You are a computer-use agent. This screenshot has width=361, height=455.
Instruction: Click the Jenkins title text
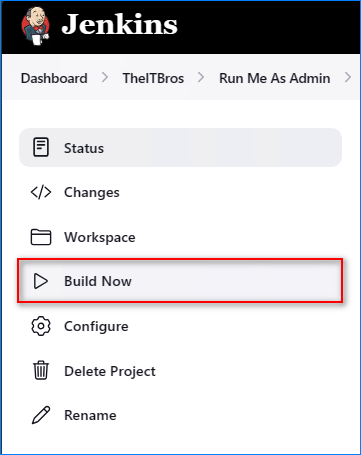coord(119,25)
